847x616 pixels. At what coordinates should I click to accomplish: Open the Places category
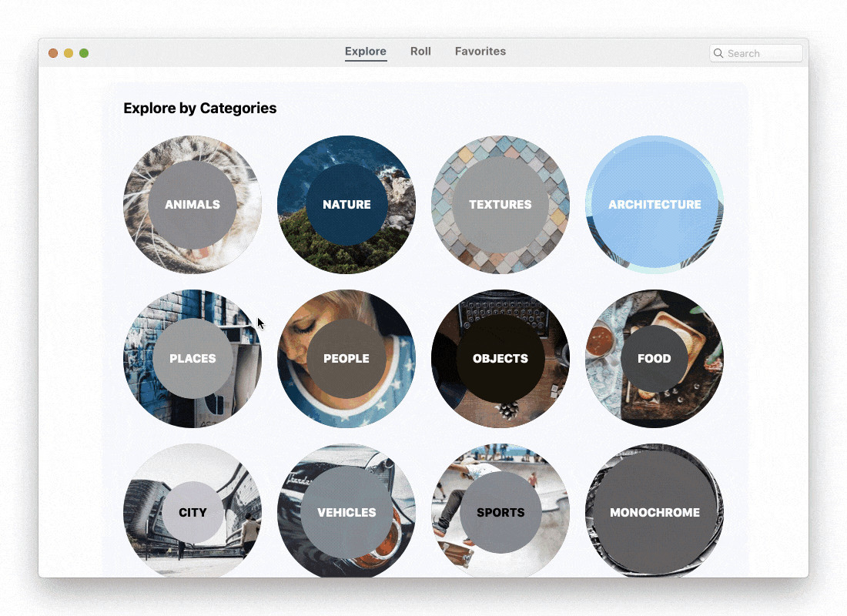192,358
